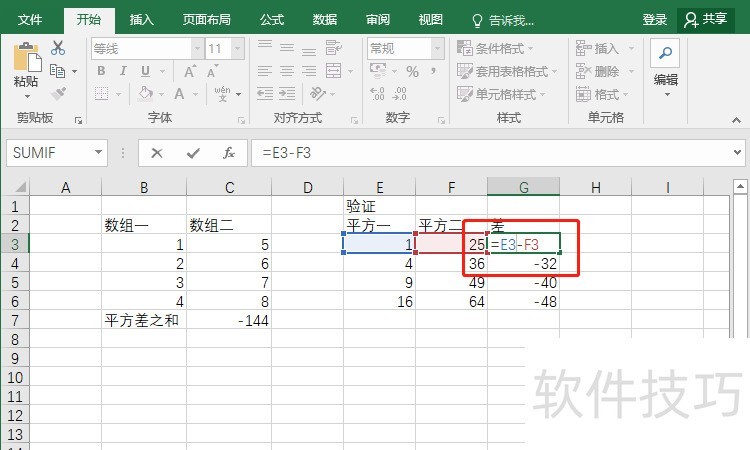
Task: Click the Format Painter brush icon
Action: coord(58,93)
